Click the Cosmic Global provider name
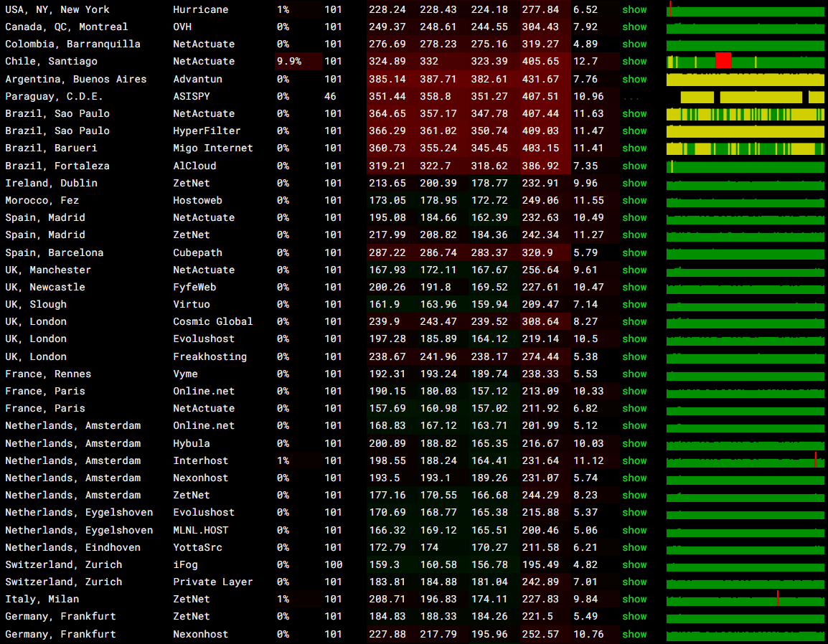Screen dimensions: 828x644 213,321
